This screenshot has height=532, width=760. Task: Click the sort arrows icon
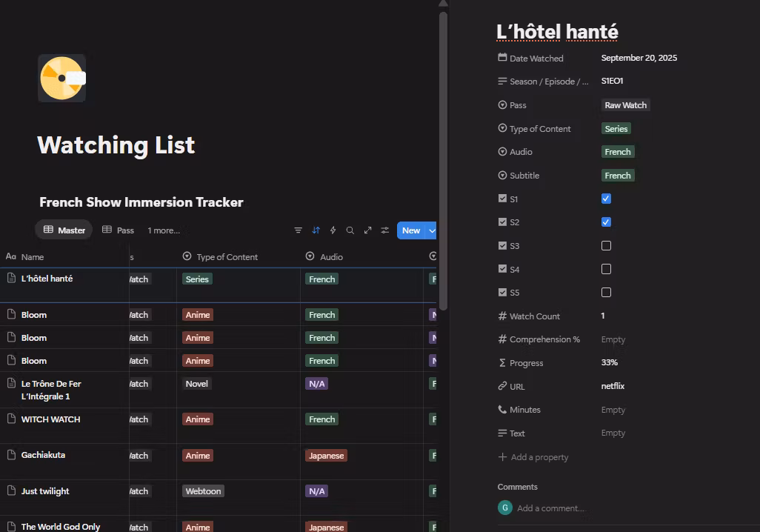coord(316,230)
